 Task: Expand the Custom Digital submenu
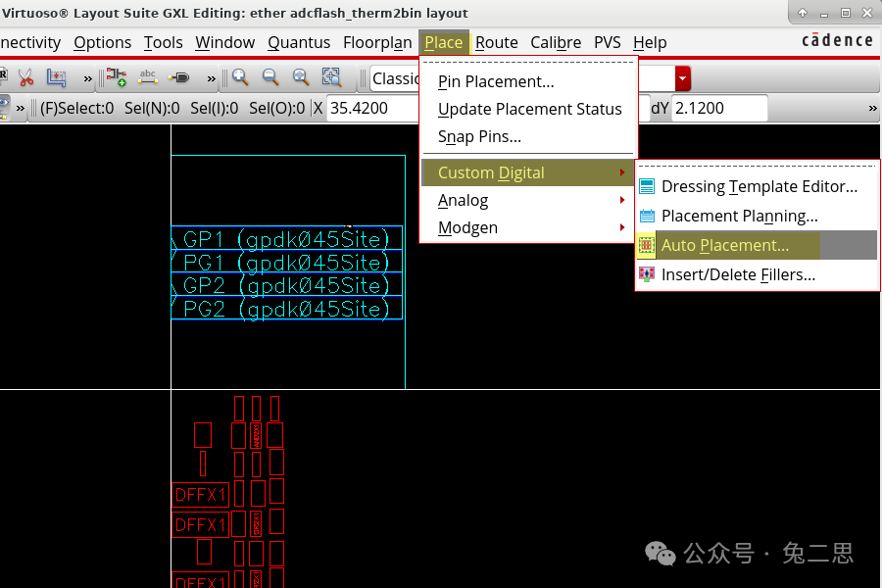(x=528, y=172)
